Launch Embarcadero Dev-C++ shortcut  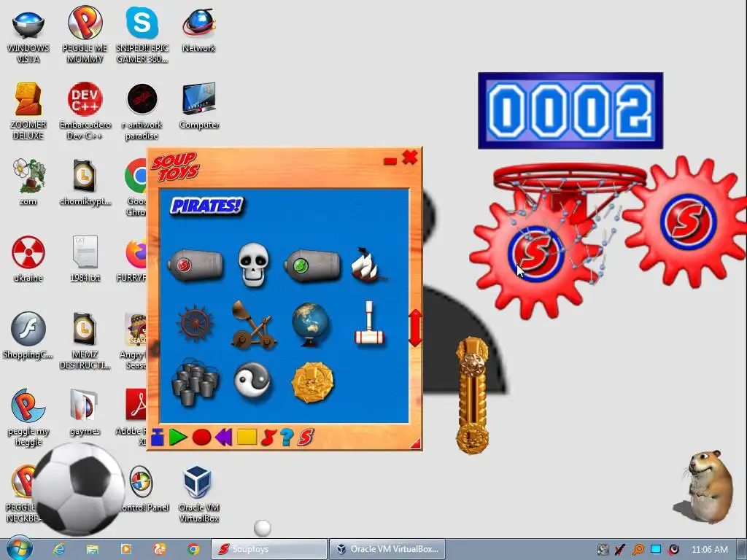(85, 112)
